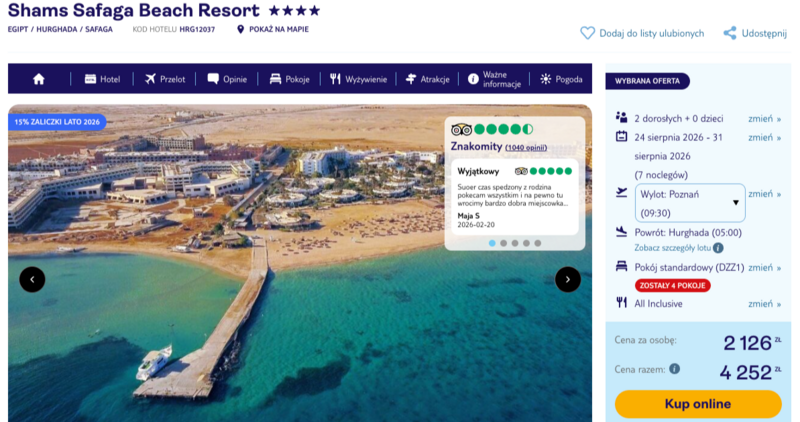This screenshot has width=800, height=422.
Task: Click the home icon in navigation bar
Action: click(x=39, y=79)
